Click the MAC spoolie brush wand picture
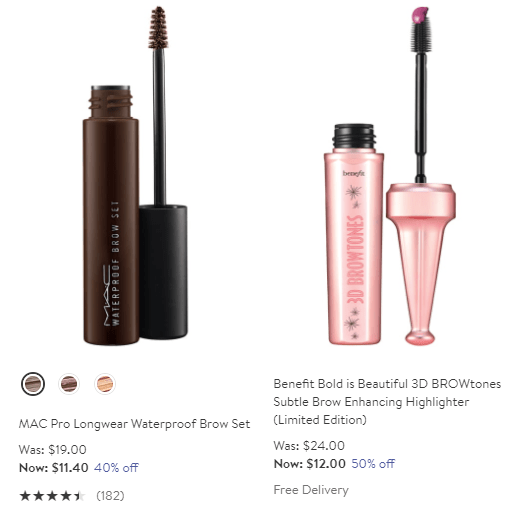 tap(163, 173)
